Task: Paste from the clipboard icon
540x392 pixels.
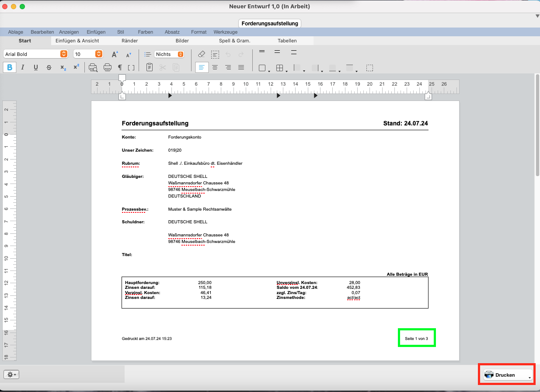Action: pyautogui.click(x=150, y=67)
